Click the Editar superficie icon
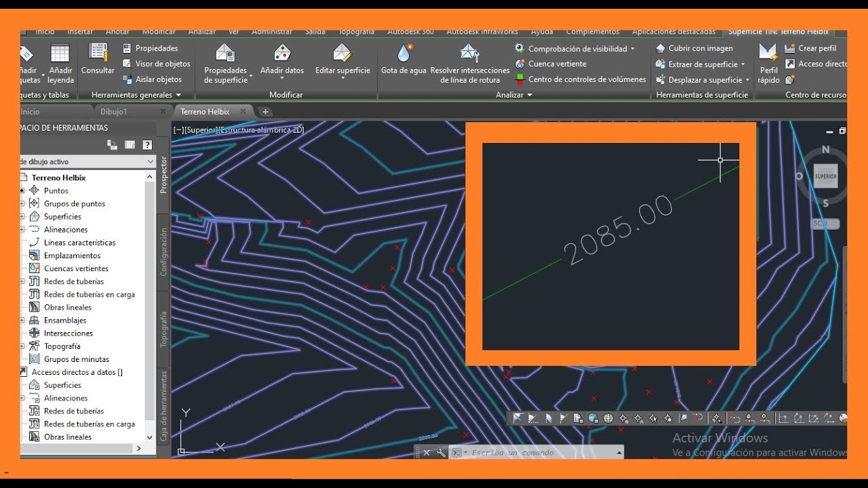 (342, 53)
